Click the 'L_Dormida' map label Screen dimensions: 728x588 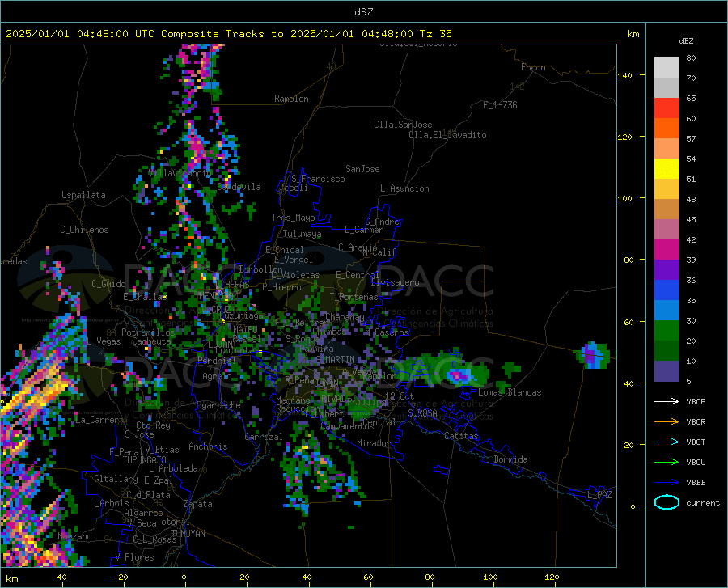(505, 459)
